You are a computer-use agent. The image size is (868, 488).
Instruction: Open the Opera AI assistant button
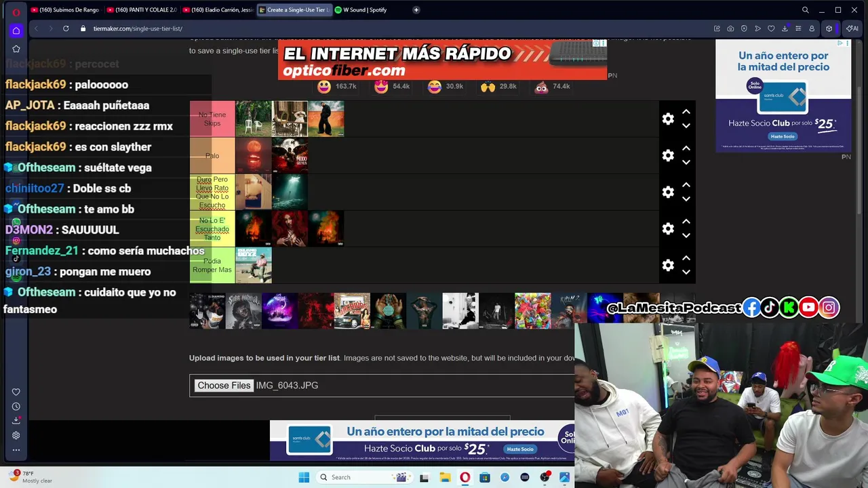click(852, 28)
